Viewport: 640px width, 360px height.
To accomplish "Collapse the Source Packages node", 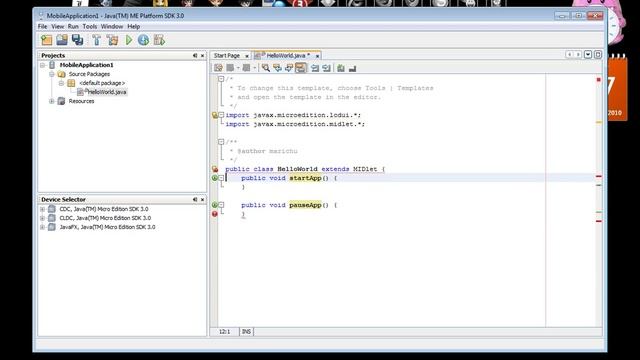I will 52,74.
